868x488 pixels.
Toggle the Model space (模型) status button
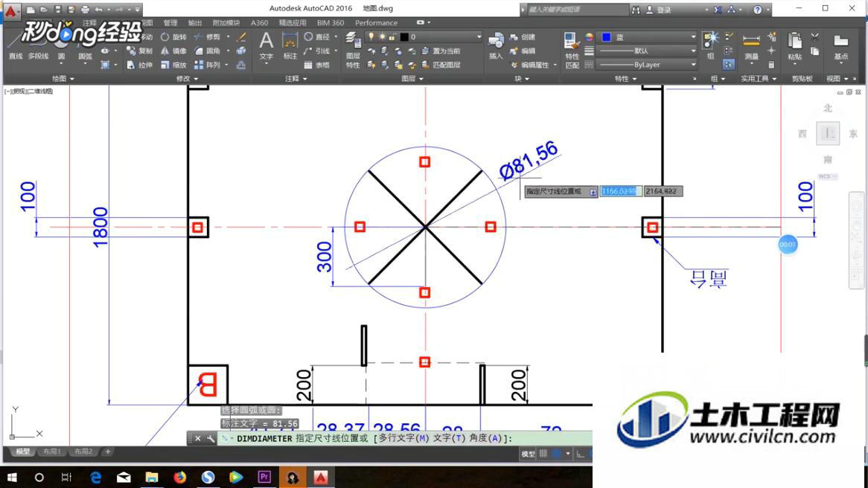(x=528, y=454)
